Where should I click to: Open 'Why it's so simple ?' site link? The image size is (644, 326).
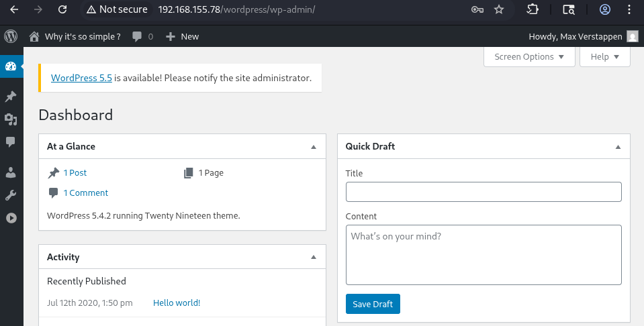[x=83, y=36]
